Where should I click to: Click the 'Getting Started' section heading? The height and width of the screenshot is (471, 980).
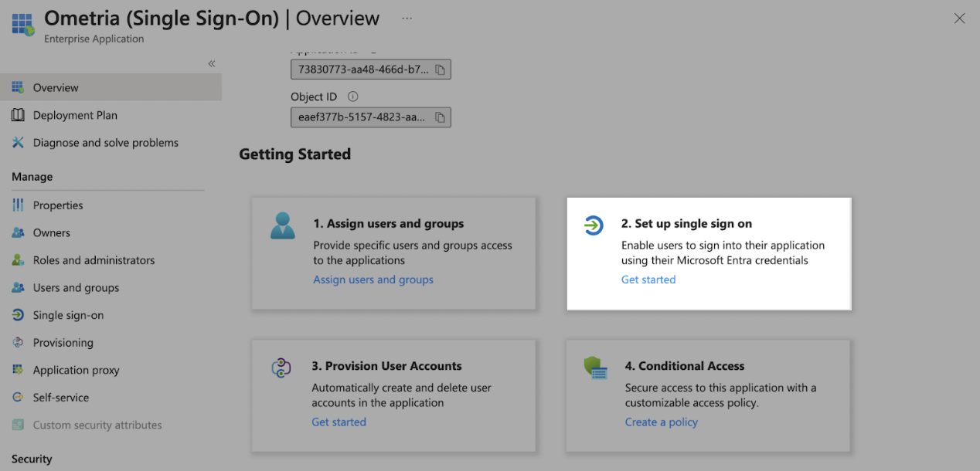coord(295,154)
